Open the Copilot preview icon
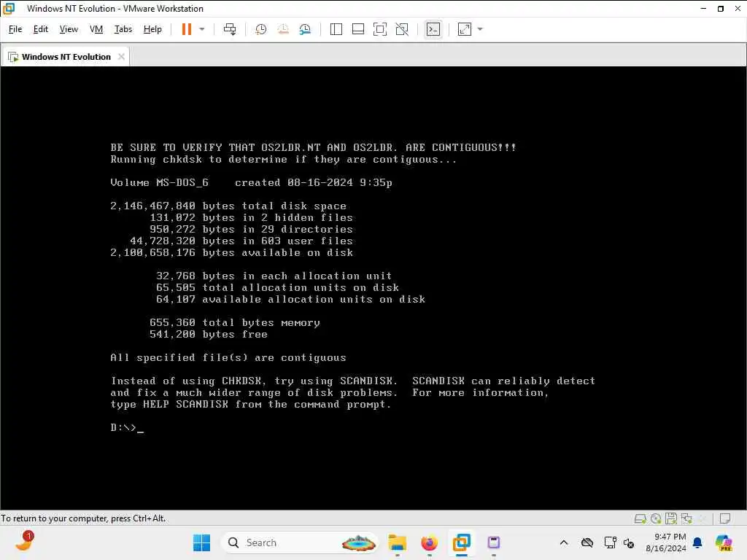 (724, 542)
